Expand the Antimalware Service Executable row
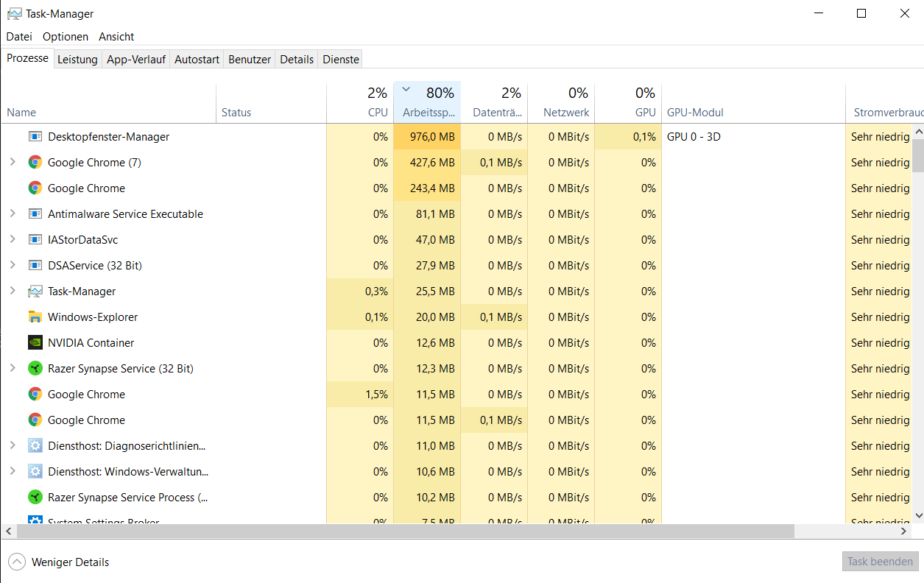 click(x=13, y=213)
